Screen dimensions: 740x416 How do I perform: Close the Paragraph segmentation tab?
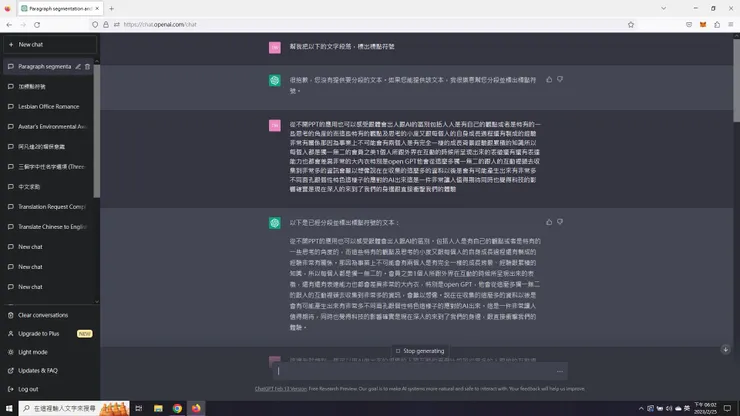click(x=97, y=8)
